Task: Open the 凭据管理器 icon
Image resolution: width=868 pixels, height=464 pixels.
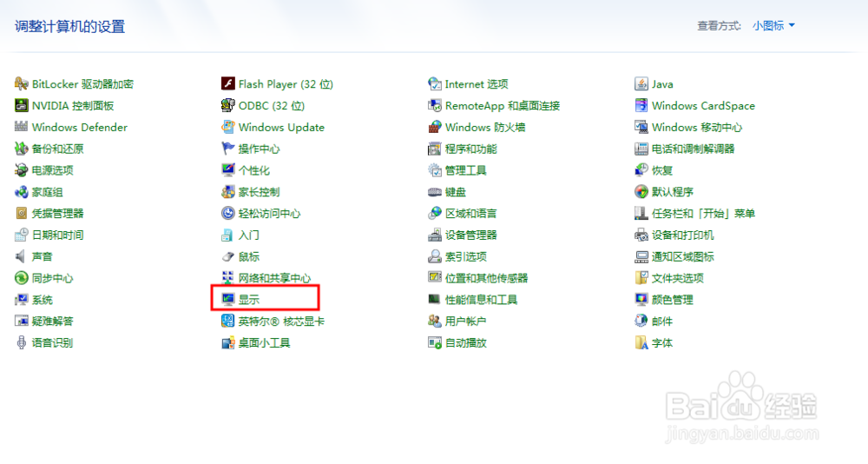Action: click(x=21, y=214)
